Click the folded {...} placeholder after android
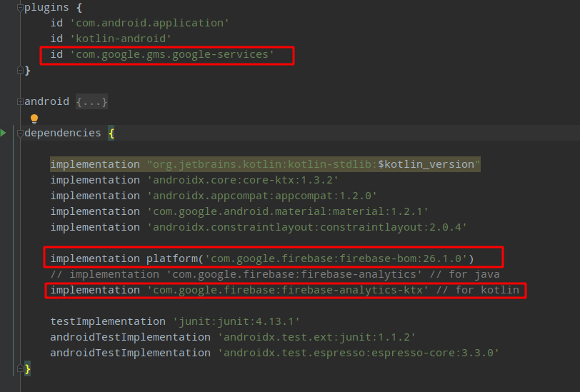This screenshot has width=580, height=392. (x=91, y=101)
